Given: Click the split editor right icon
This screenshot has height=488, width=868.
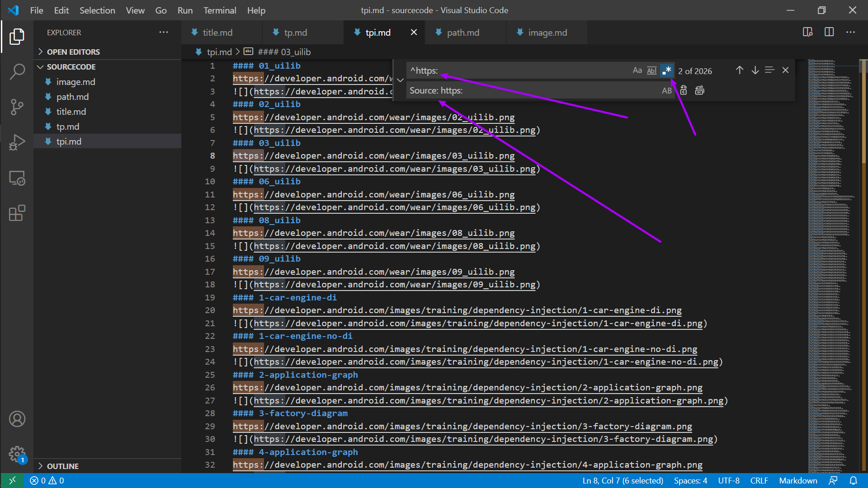Looking at the screenshot, I should [829, 32].
